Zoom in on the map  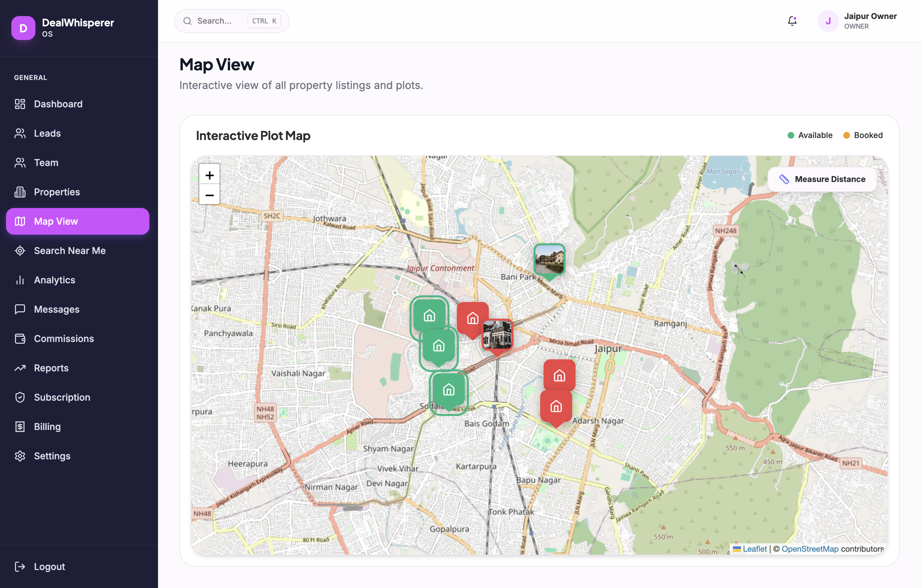click(x=209, y=175)
